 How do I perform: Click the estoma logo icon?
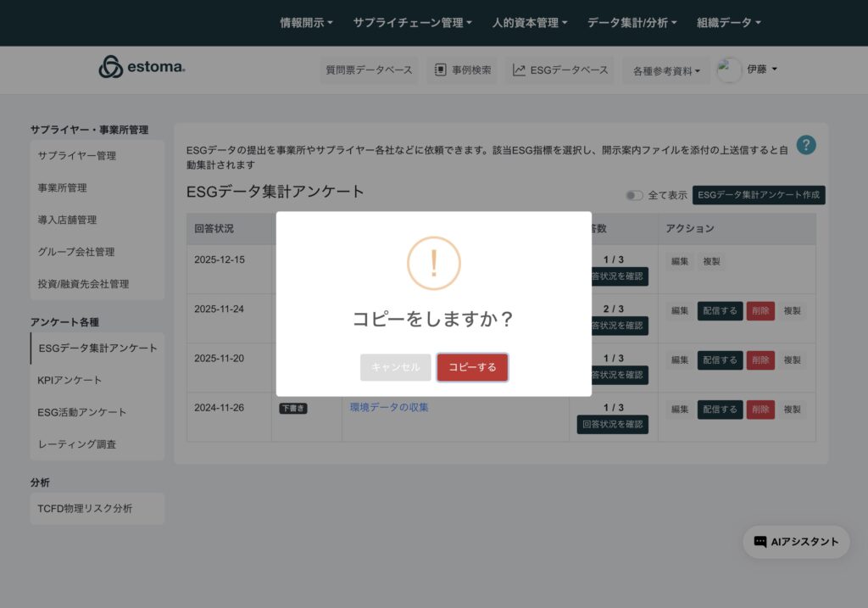pyautogui.click(x=111, y=67)
